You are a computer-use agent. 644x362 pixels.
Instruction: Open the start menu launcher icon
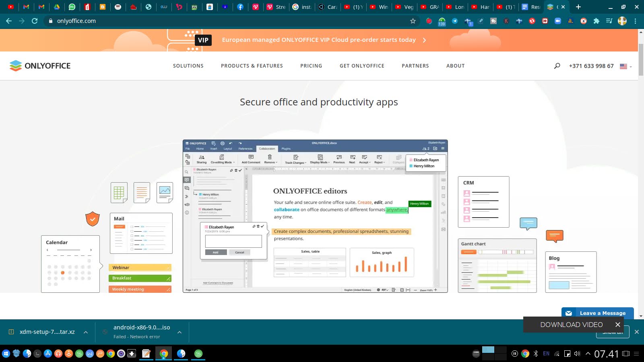(6, 354)
